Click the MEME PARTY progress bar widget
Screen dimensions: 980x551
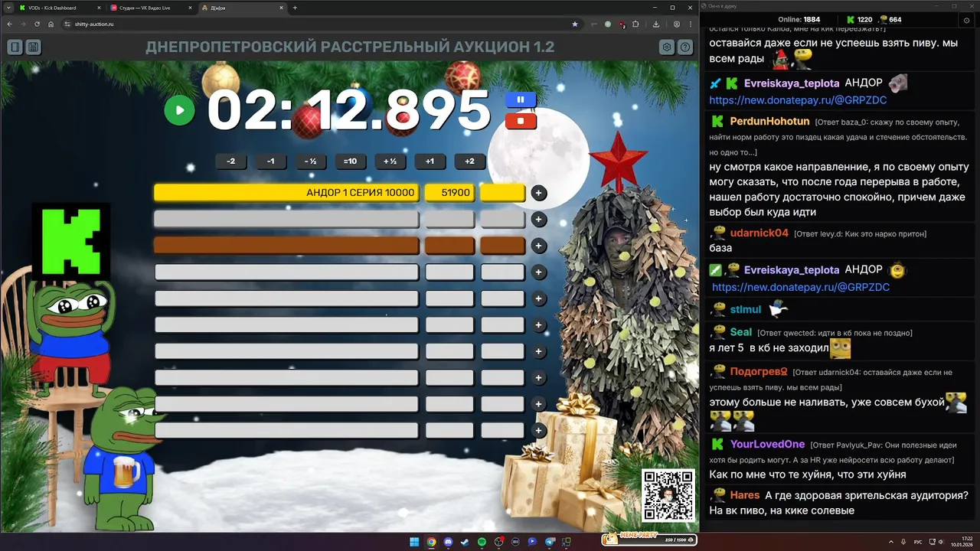[x=648, y=540]
